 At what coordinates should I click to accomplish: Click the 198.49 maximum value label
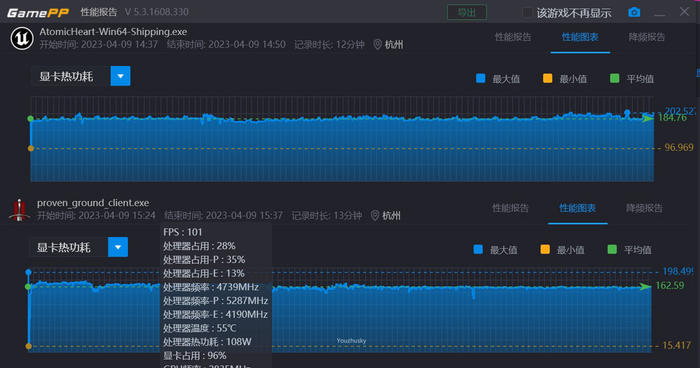[678, 271]
